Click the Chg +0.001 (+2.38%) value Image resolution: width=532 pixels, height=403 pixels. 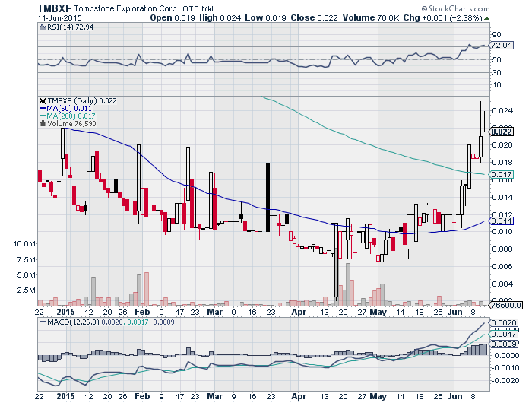point(443,18)
